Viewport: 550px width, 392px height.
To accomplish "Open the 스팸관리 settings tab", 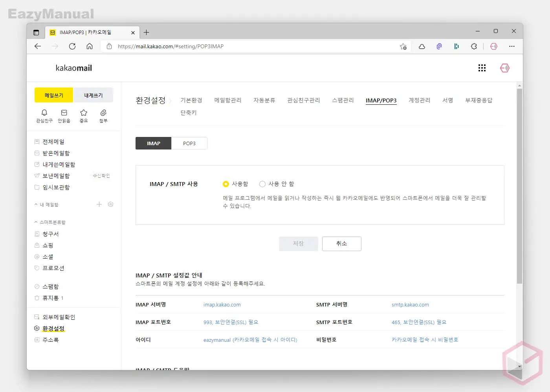I will point(343,100).
